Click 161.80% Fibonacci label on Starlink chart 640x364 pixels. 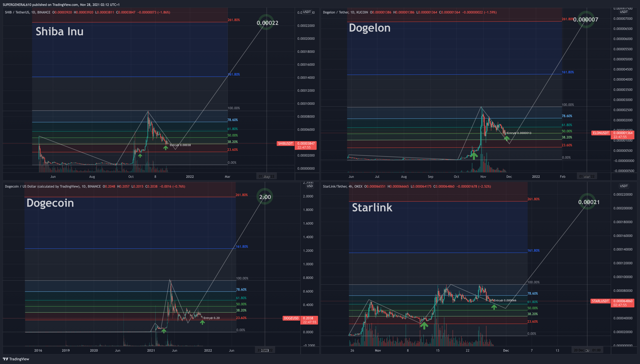534,251
